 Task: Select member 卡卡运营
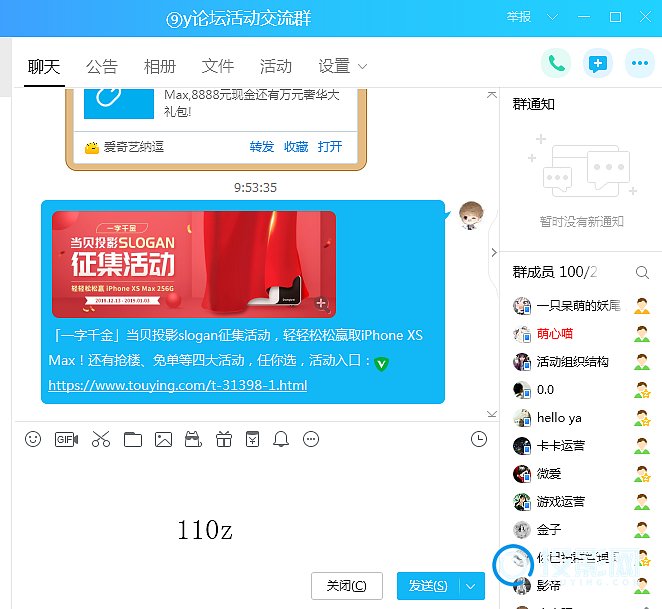(560, 446)
